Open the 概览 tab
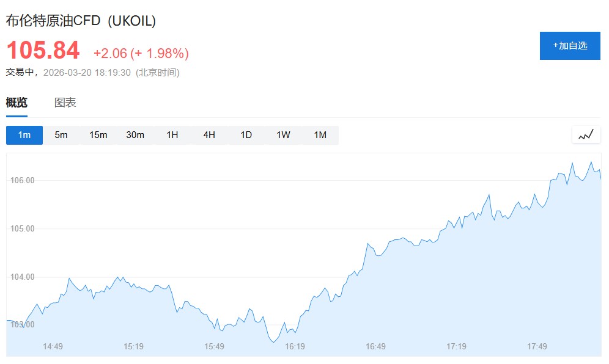 17,103
